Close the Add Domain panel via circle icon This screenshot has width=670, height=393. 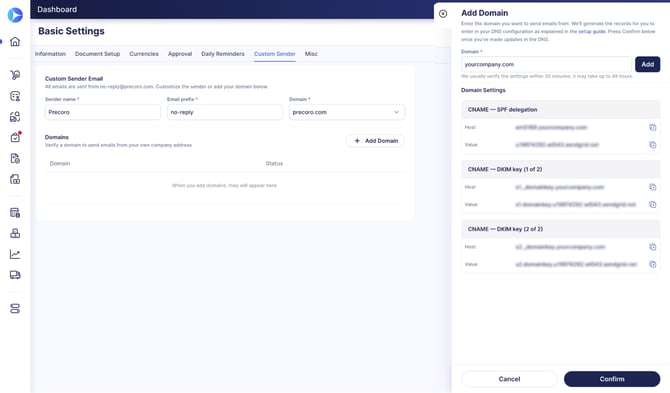443,14
